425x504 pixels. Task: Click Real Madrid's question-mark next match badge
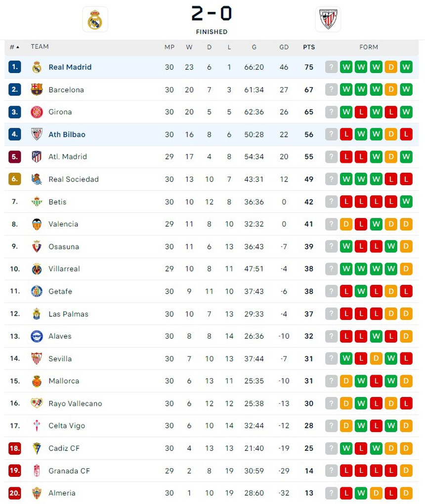331,67
